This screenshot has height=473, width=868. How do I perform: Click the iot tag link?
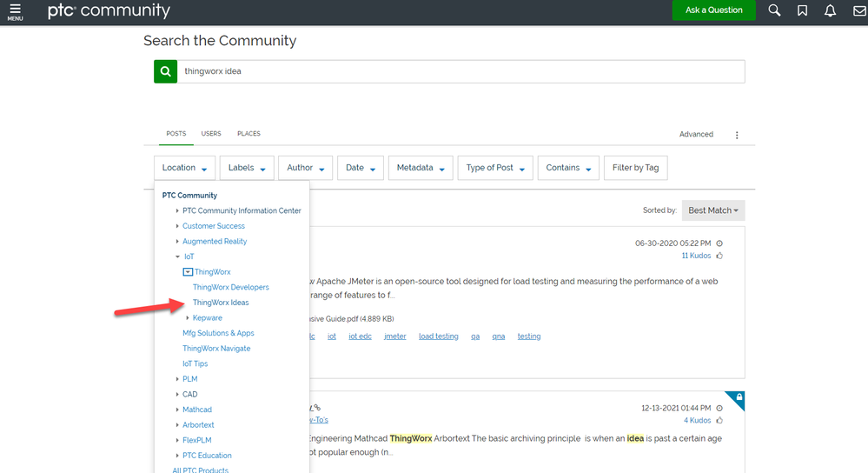332,336
